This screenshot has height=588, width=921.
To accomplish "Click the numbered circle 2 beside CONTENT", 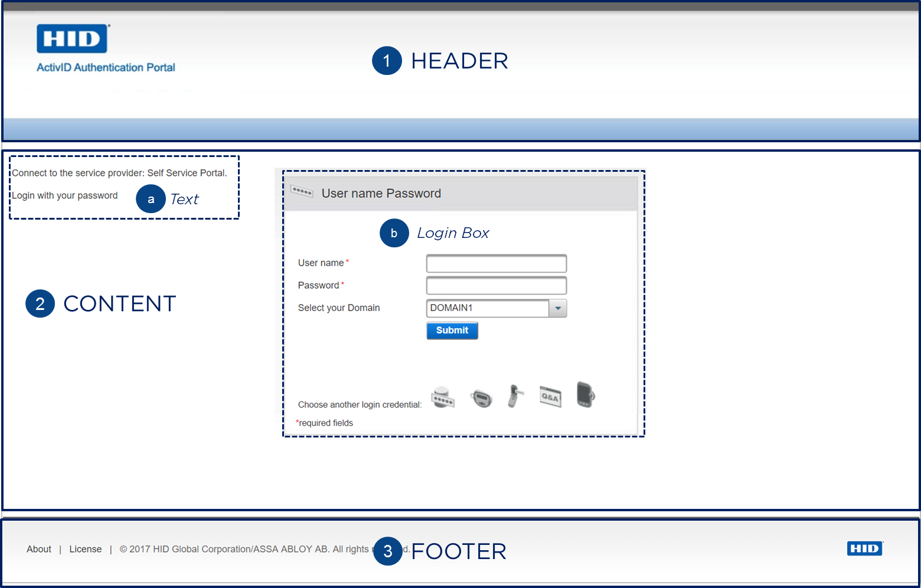I will click(x=40, y=303).
